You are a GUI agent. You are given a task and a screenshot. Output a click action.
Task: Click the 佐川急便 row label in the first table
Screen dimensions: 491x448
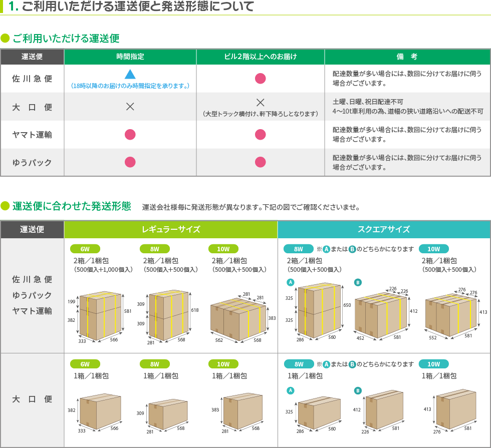tap(32, 79)
